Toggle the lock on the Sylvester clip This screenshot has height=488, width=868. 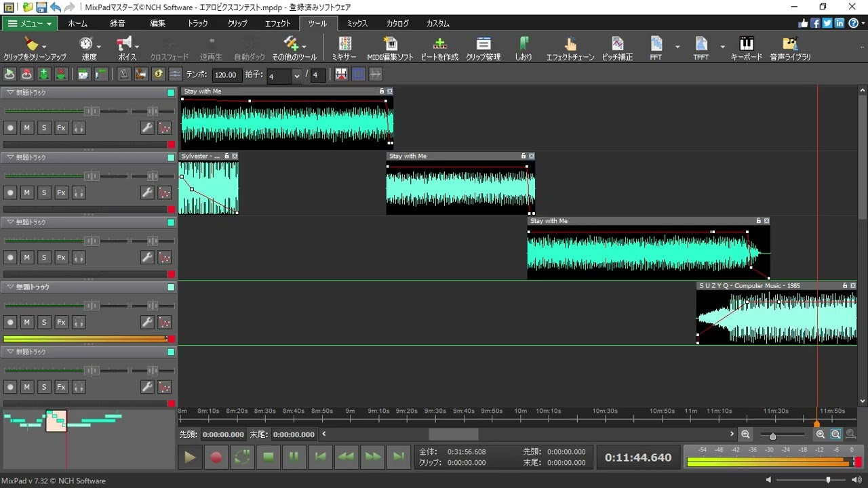point(227,156)
